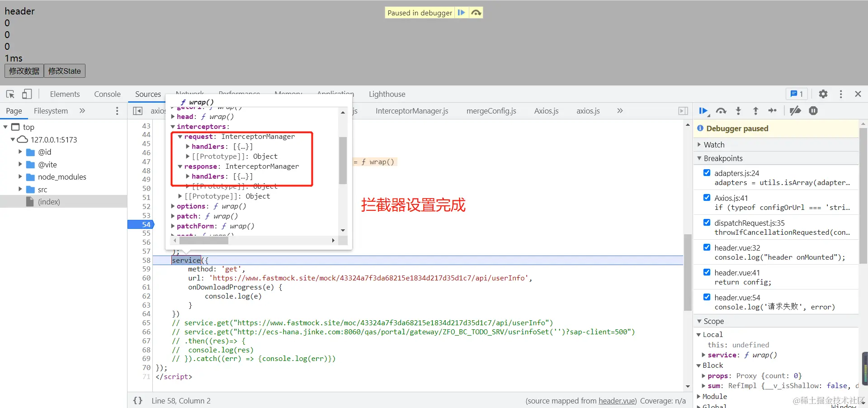Screen dimensions: 868x408
Task: Click the highlighted service call on line 58
Action: tap(186, 261)
